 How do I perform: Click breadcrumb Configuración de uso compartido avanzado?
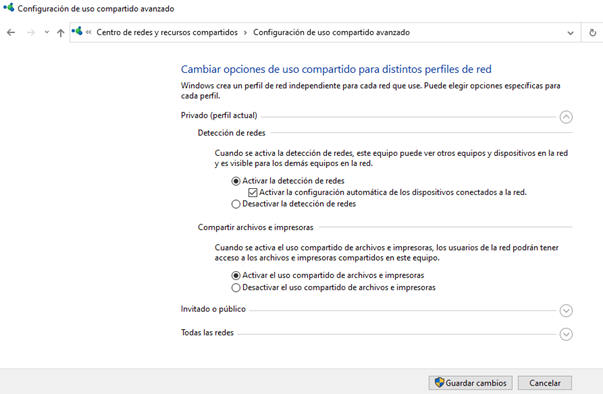331,32
